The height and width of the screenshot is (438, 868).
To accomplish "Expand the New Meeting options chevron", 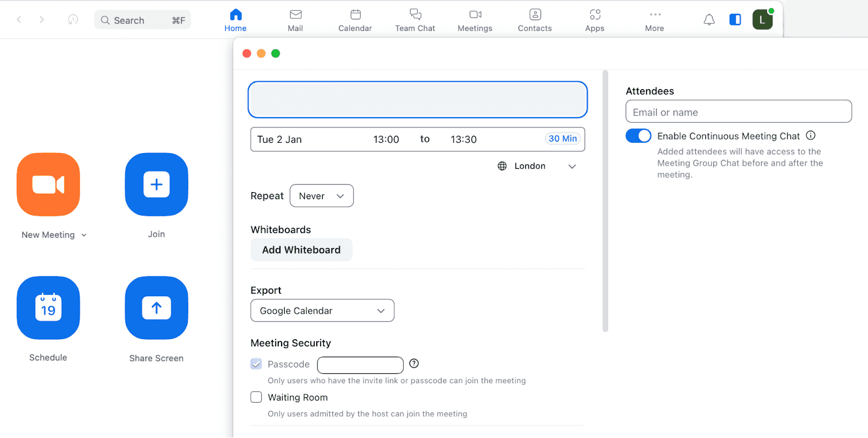I will (x=84, y=235).
